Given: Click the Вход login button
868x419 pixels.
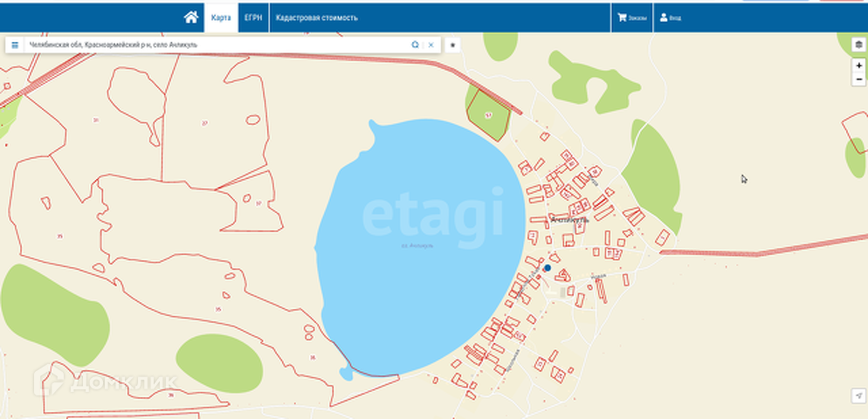Looking at the screenshot, I should point(671,17).
